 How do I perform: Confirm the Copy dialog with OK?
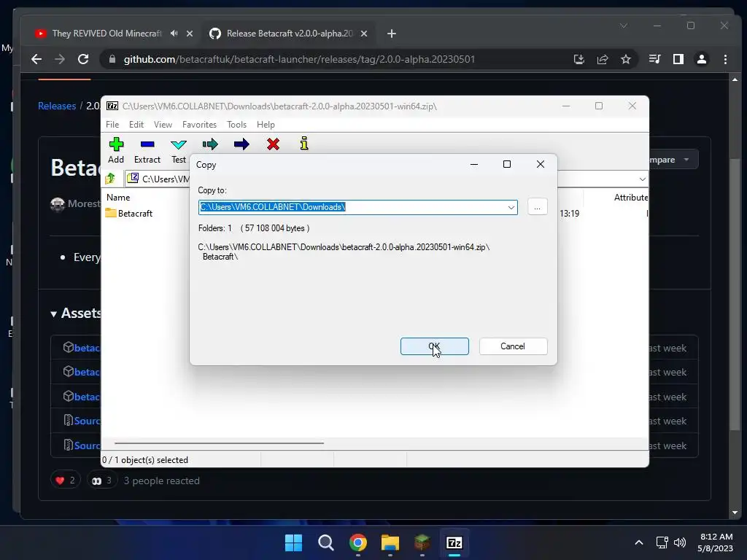click(435, 346)
